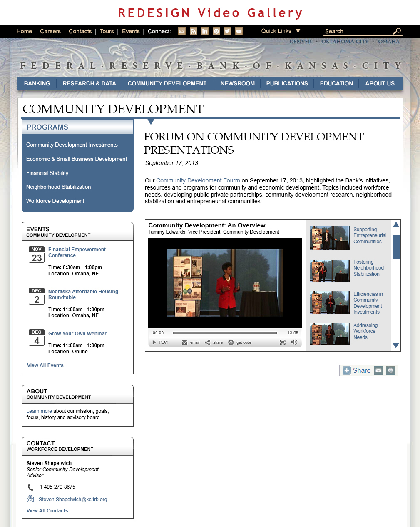This screenshot has height=527, width=420.
Task: Click the plus Share icon below the video
Action: [347, 370]
